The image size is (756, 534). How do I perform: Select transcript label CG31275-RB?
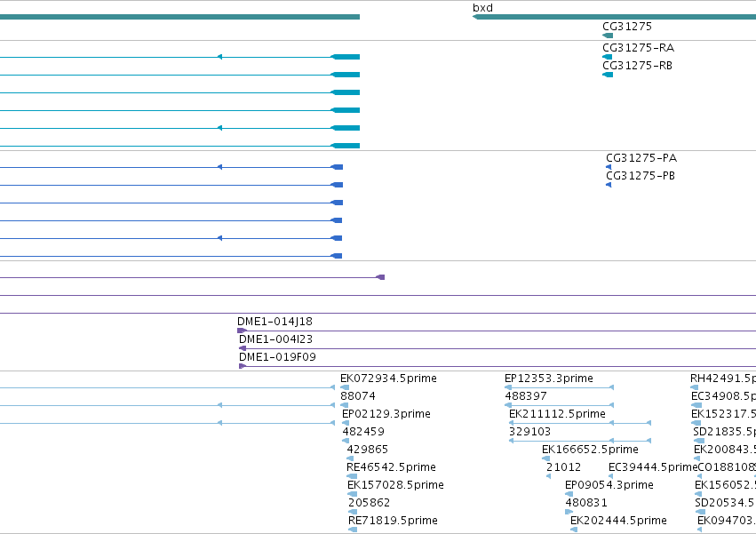click(637, 66)
